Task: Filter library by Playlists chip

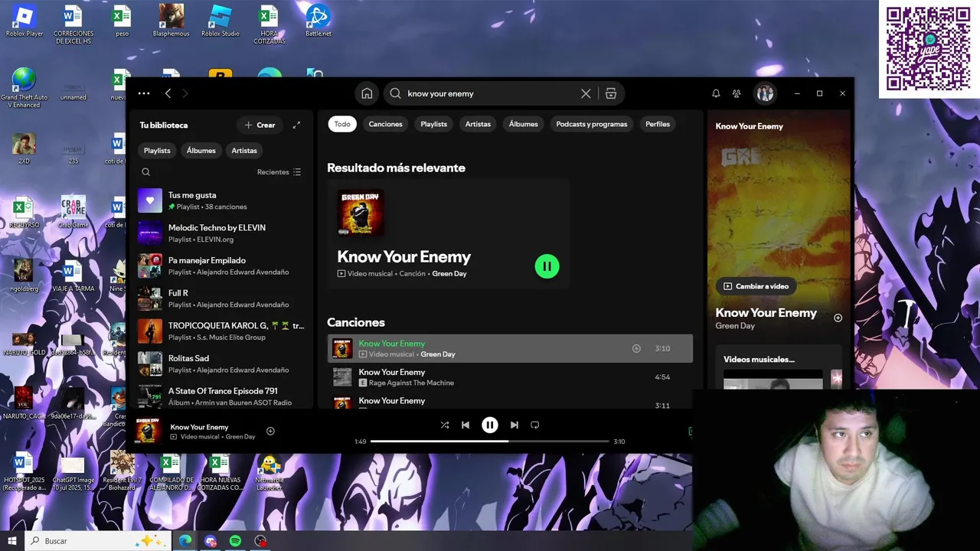Action: click(x=157, y=151)
